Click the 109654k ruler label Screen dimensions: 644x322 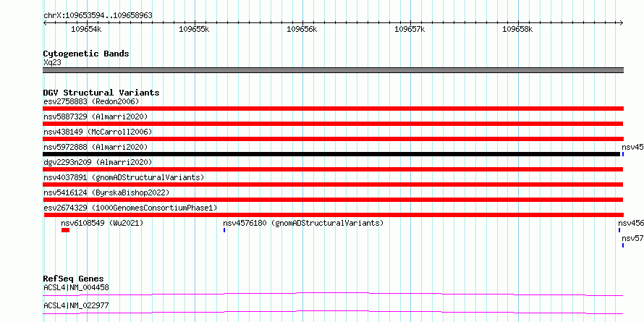point(86,29)
